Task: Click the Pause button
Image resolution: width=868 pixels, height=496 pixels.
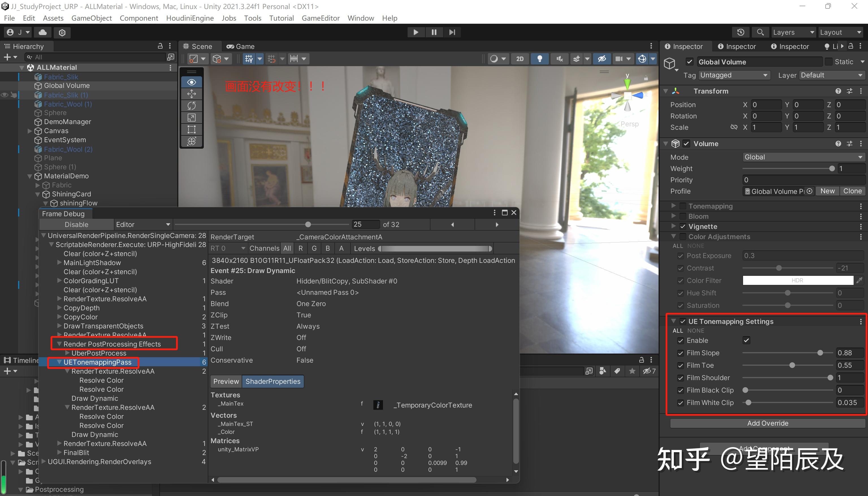Action: click(x=434, y=32)
